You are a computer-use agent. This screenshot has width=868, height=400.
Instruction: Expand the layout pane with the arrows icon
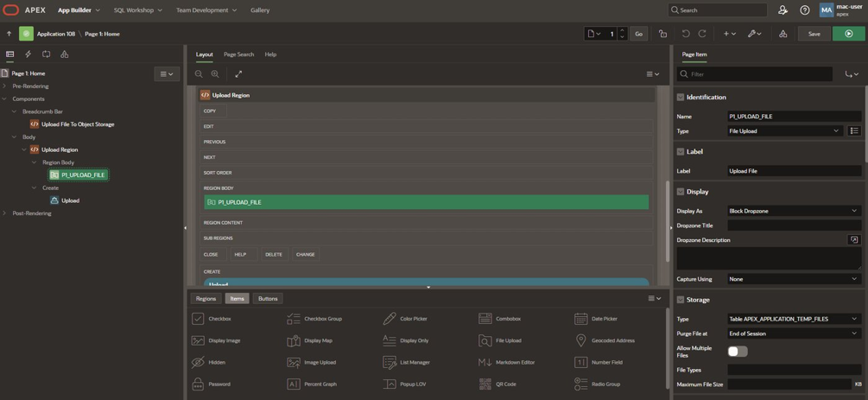[x=238, y=73]
